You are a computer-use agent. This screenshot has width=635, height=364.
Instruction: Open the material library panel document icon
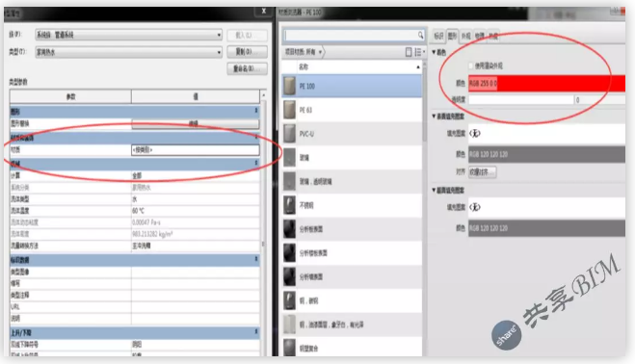[409, 52]
